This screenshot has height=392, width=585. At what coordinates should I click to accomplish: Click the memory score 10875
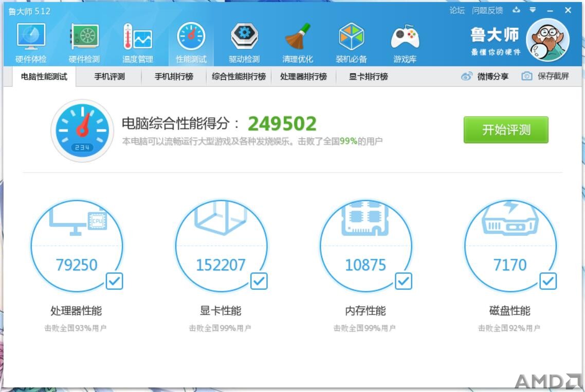coord(365,265)
